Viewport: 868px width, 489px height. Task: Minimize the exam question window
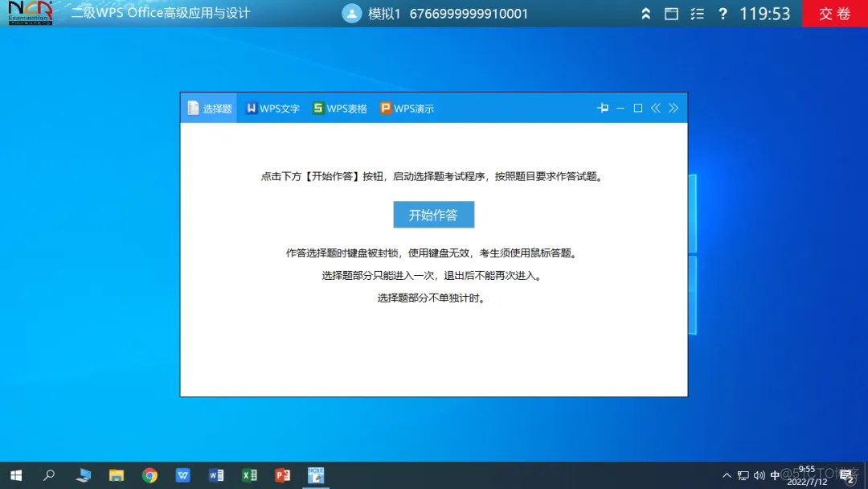[x=620, y=108]
